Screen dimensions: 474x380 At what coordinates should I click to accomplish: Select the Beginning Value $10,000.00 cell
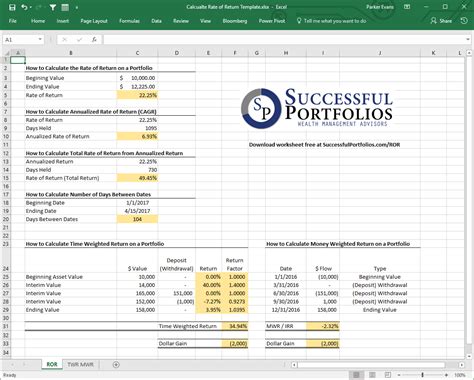point(137,78)
